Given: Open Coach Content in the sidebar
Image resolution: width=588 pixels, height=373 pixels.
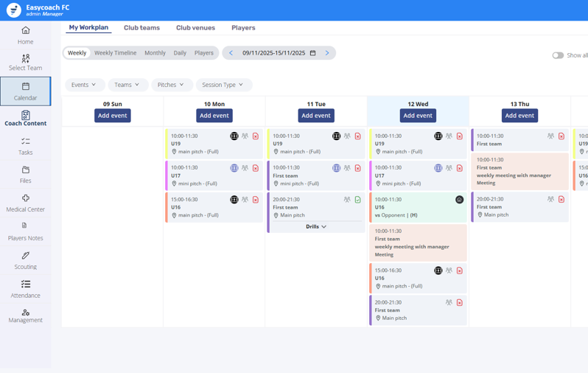Looking at the screenshot, I should point(26,118).
